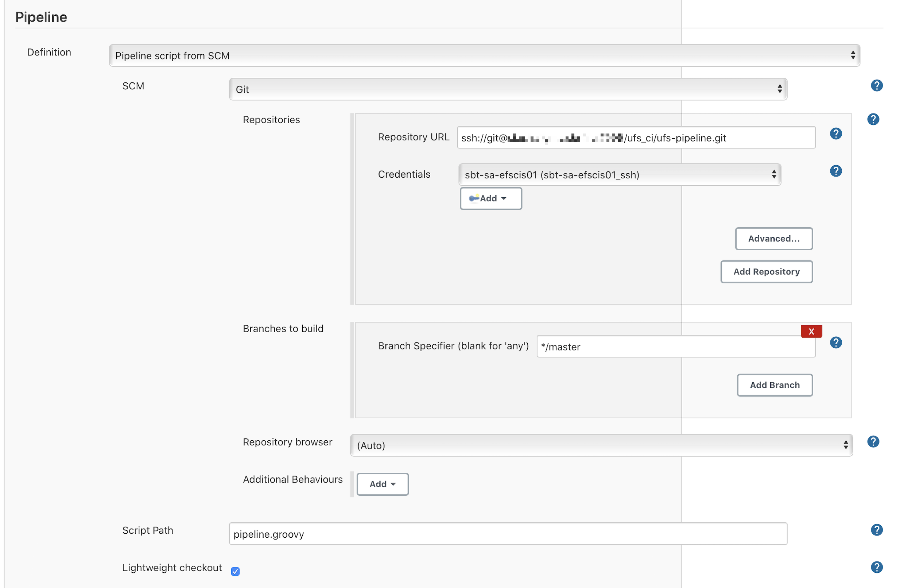Open help for SCM field
The image size is (900, 588).
[876, 86]
